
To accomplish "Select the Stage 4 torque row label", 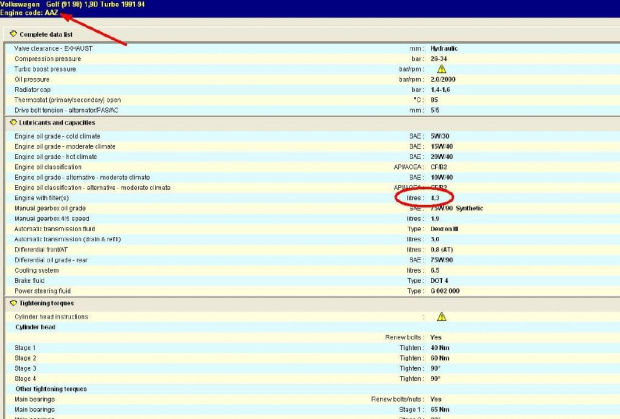I will point(25,378).
